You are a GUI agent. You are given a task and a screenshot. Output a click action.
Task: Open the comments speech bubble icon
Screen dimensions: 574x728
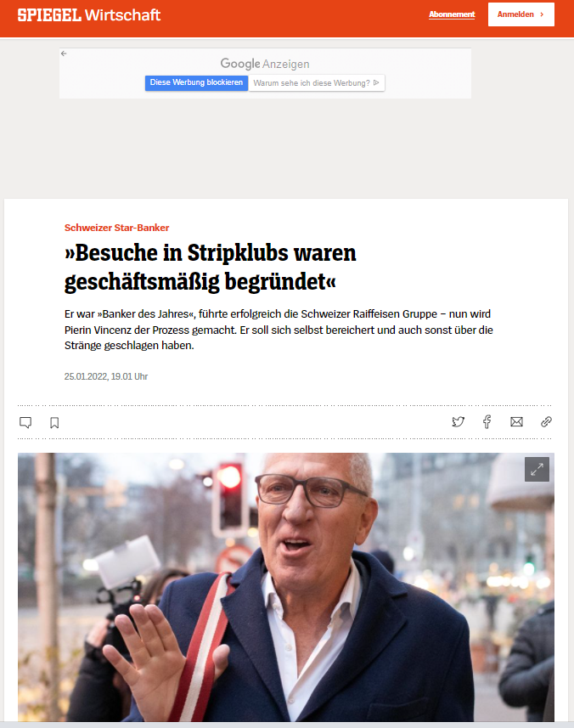tap(25, 422)
